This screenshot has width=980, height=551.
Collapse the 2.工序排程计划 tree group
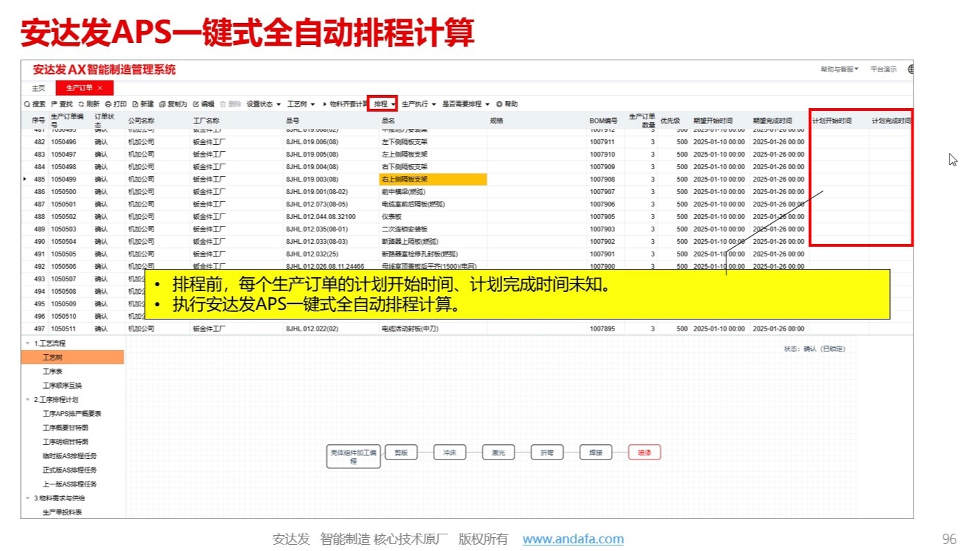point(28,400)
